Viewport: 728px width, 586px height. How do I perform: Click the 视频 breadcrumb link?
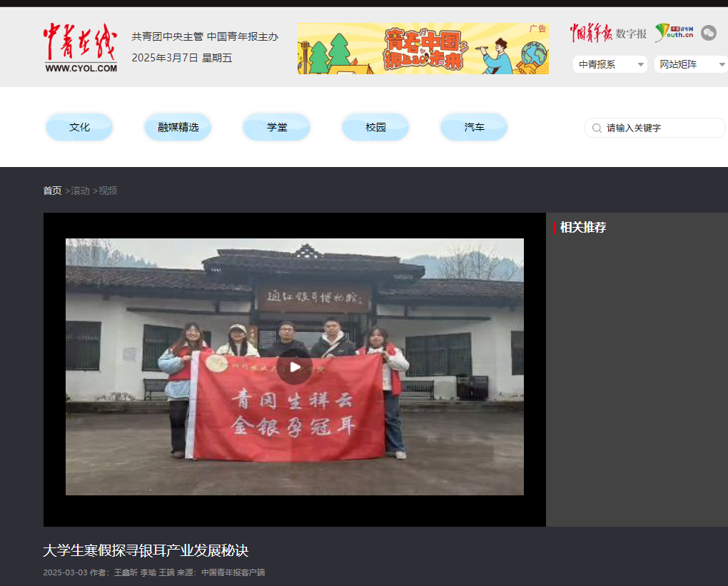pos(108,191)
